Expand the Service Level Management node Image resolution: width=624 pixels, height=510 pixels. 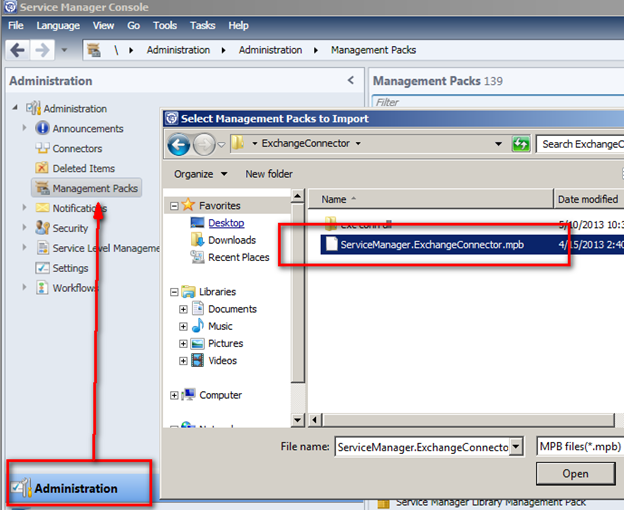tap(24, 247)
